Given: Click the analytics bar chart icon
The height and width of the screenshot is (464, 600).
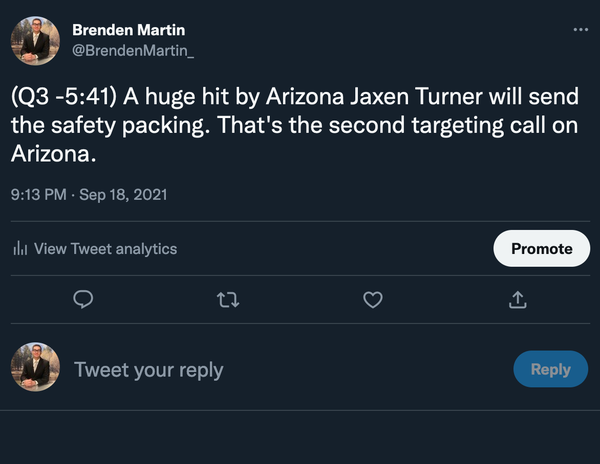Looking at the screenshot, I should click(20, 249).
